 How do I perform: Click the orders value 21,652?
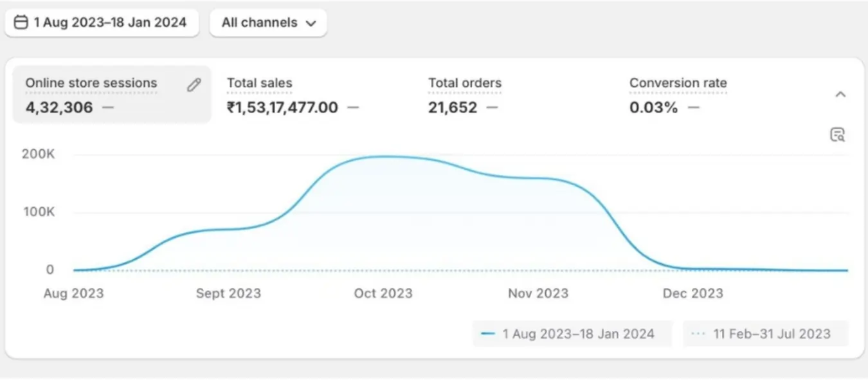coord(453,107)
